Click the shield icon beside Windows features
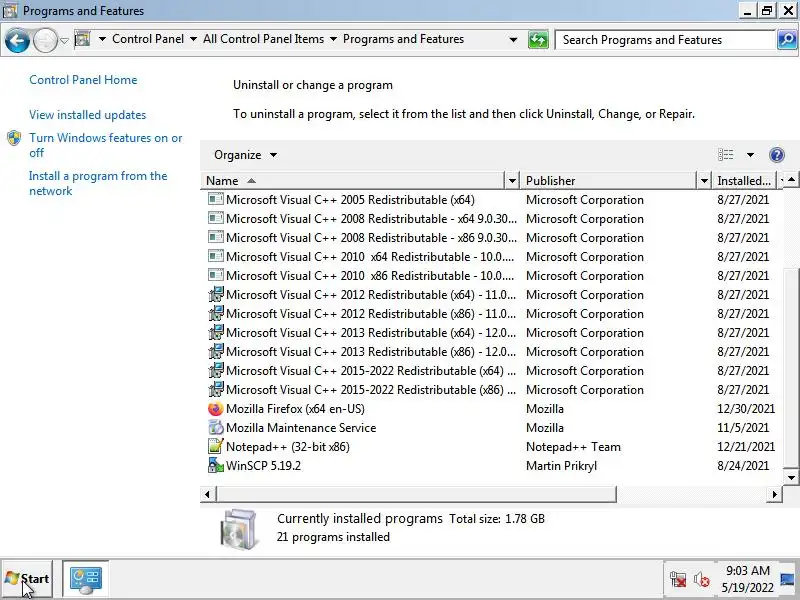 coord(14,138)
